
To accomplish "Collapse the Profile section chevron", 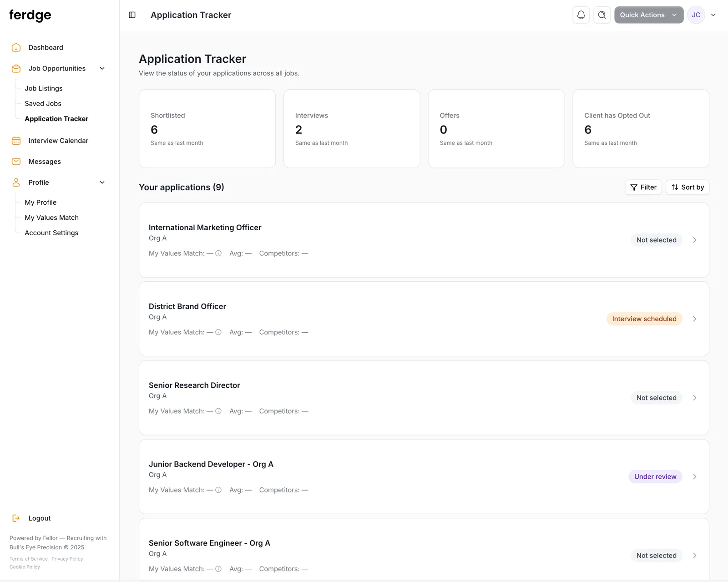I will 102,182.
